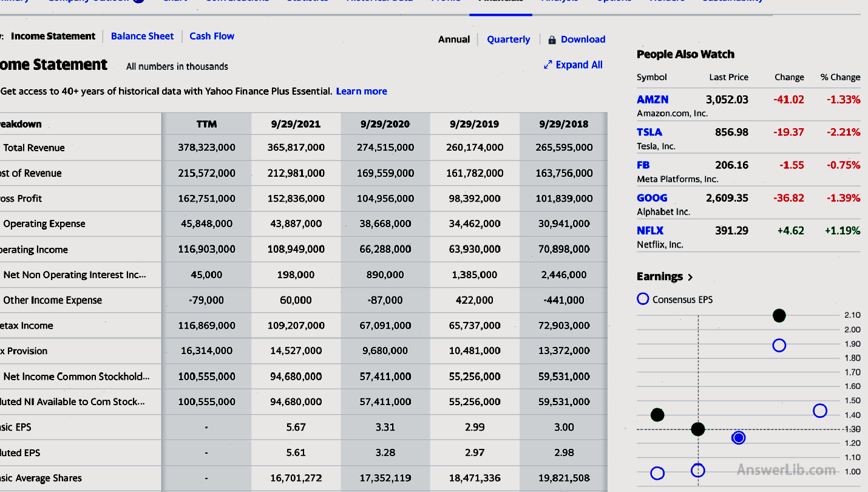Select the solid blue dot near 1.25 EPS
868x492 pixels.
tap(738, 437)
